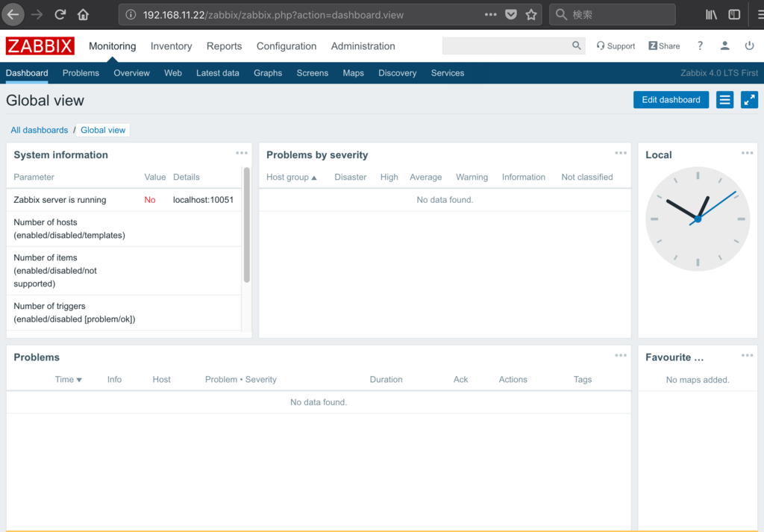Open page actions three-dot menu in address bar
Image resolution: width=764 pixels, height=532 pixels.
pyautogui.click(x=491, y=15)
